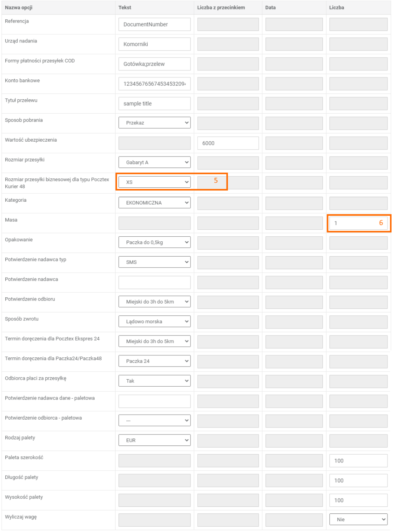Click the Paleta szerokość number field
The height and width of the screenshot is (532, 394).
(x=358, y=461)
